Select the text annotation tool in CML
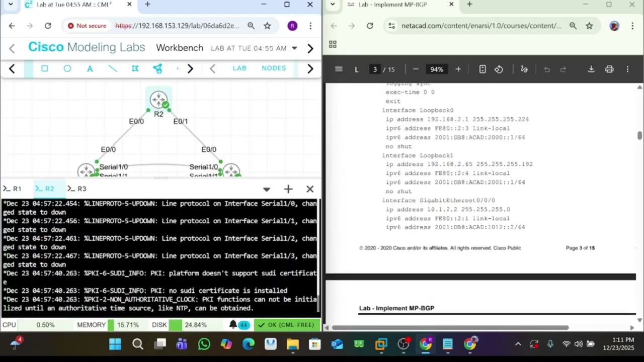Viewport: 644px width, 362px height. [x=90, y=68]
